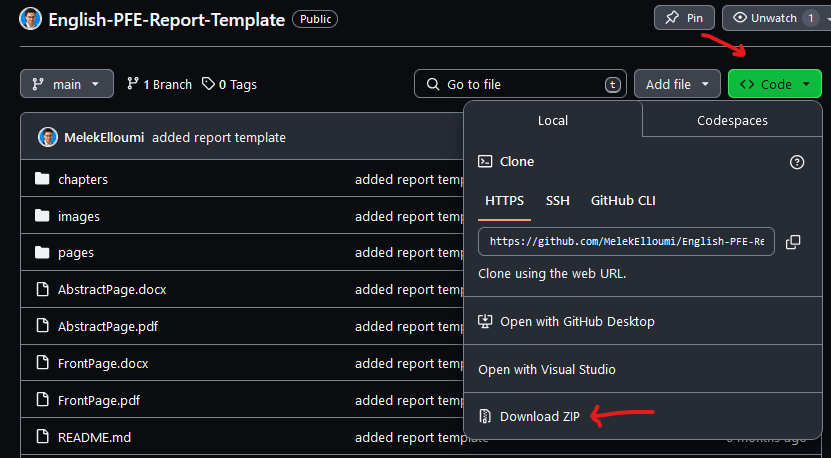Open the latest commit message 'added report template'

pos(219,137)
